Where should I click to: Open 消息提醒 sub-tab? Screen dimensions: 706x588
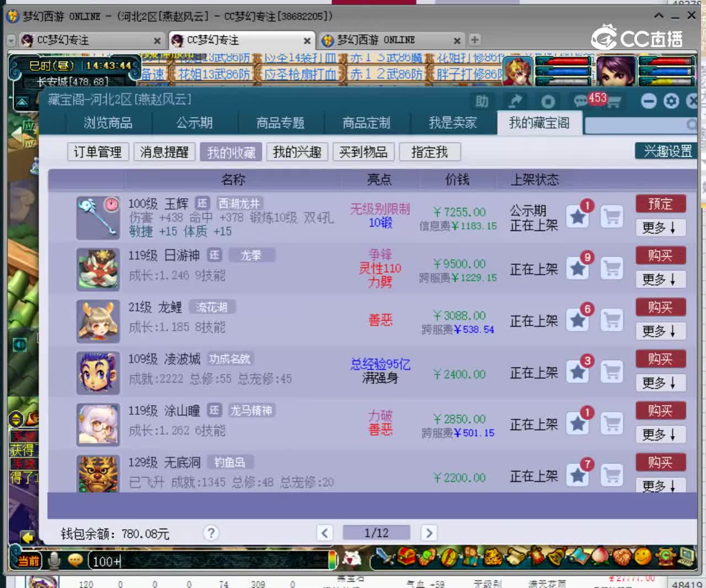click(x=164, y=152)
